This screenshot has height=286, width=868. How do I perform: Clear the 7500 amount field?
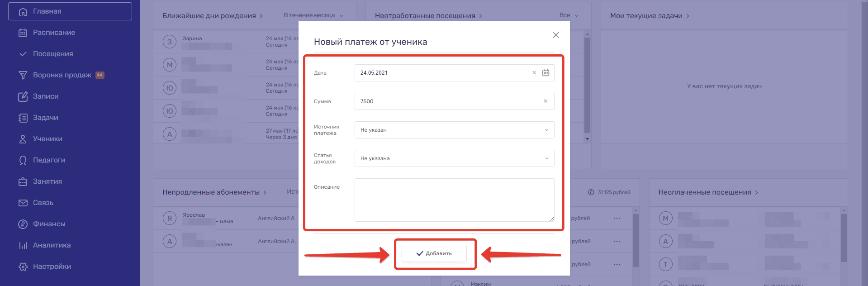pyautogui.click(x=545, y=101)
